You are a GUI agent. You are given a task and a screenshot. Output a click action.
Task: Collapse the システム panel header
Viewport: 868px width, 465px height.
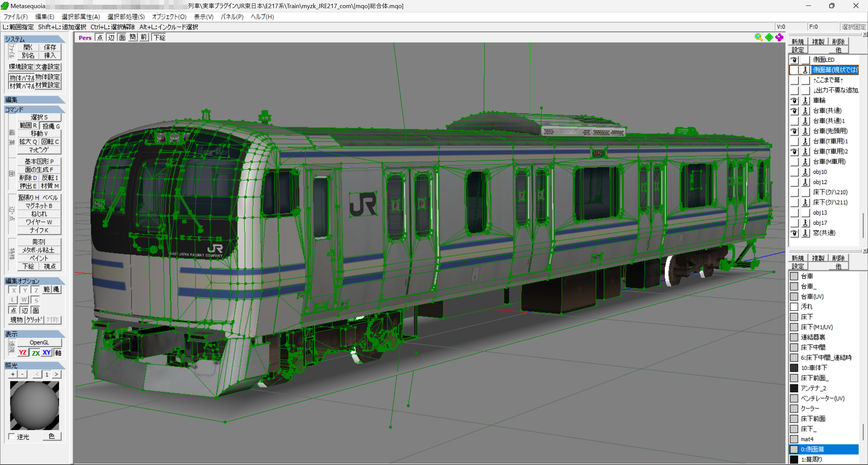(35, 39)
